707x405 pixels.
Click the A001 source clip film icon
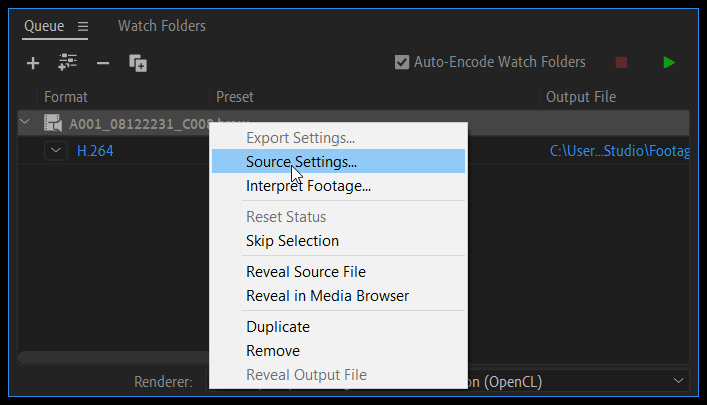53,123
